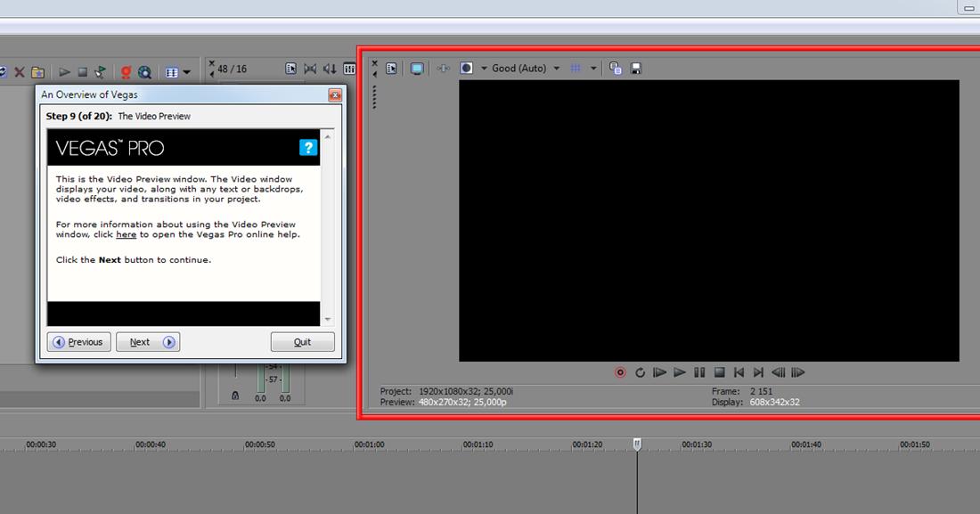Step to next frame in preview
980x514 pixels.
pos(798,372)
